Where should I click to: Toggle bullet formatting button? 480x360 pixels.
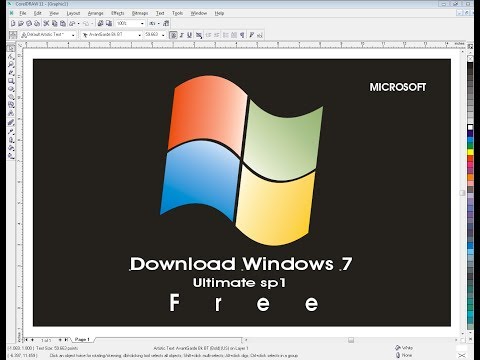point(226,35)
